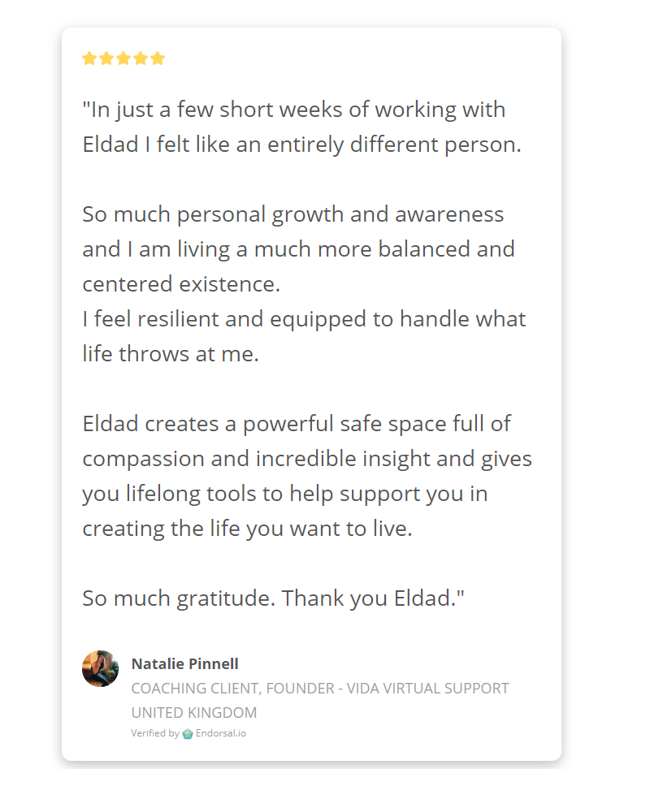Click the first yellow rating star
The width and height of the screenshot is (650, 812).
[89, 58]
